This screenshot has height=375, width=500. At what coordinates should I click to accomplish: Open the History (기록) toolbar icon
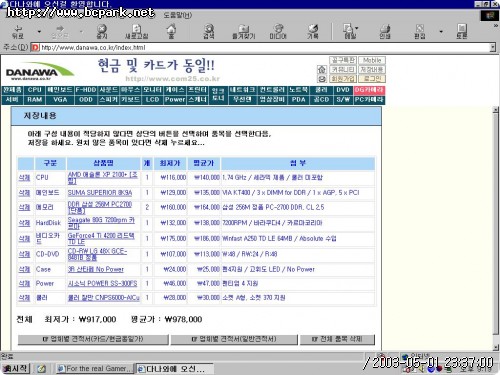coord(313,32)
